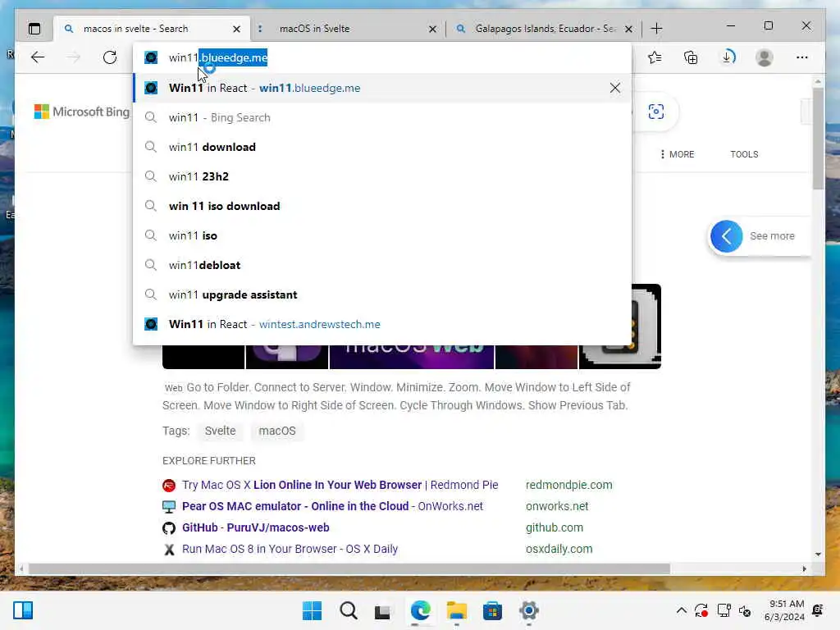Close the Galapagos Islands tab

click(629, 29)
